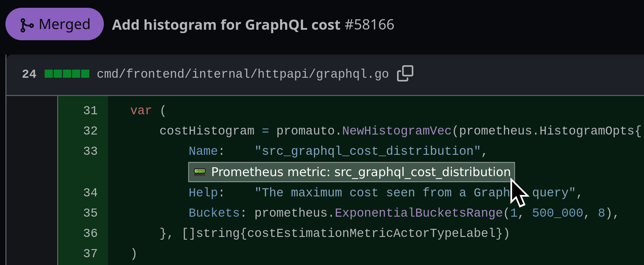The image size is (644, 265).
Task: Open the Prometheus metric src_graphql_cost_distribution annotation
Action: [361, 172]
